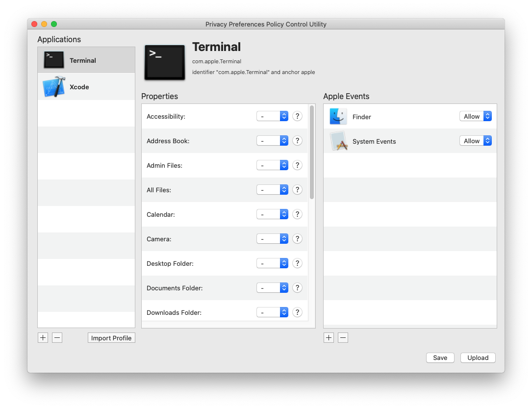This screenshot has width=532, height=409.
Task: Click the Save button
Action: (440, 358)
